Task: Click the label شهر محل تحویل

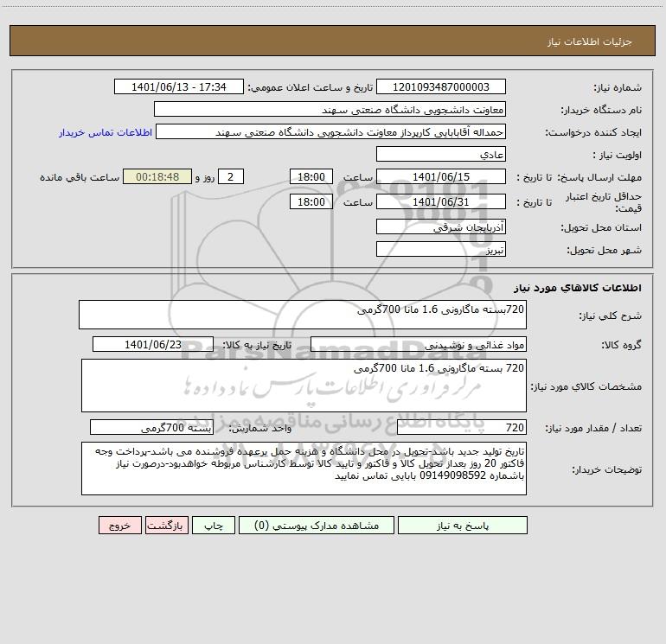Action: 605,251
